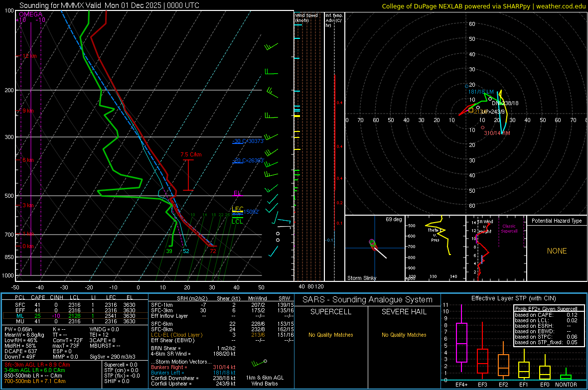The image size is (588, 390).
Task: Click the 'based on STPC: 0.06' probability line
Action: coord(546,337)
